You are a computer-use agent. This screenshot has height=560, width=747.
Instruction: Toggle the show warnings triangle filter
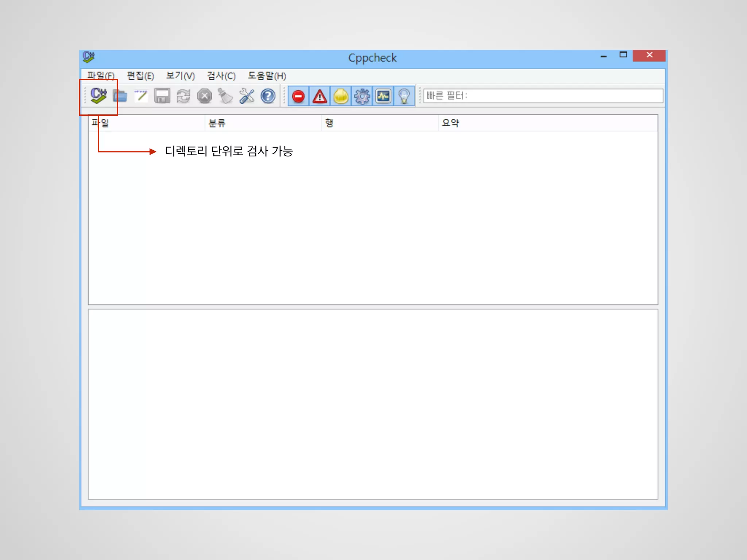click(x=320, y=96)
